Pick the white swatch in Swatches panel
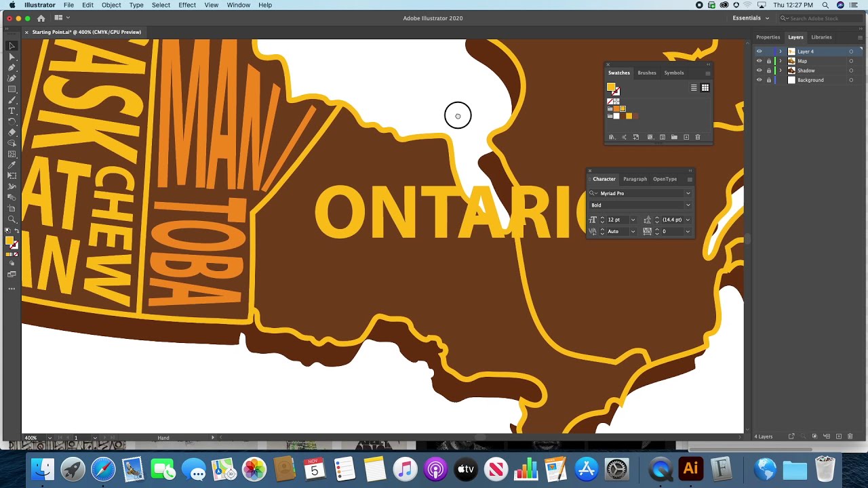The width and height of the screenshot is (868, 488). [x=616, y=116]
